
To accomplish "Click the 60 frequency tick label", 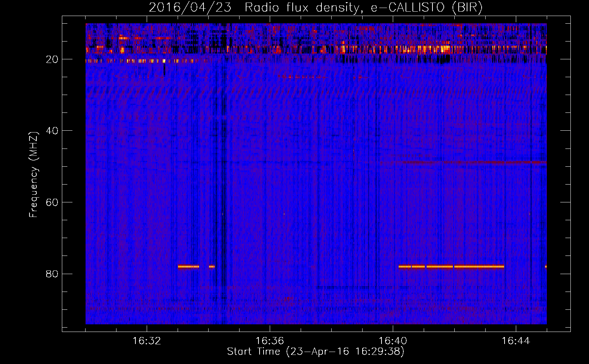I will [52, 202].
